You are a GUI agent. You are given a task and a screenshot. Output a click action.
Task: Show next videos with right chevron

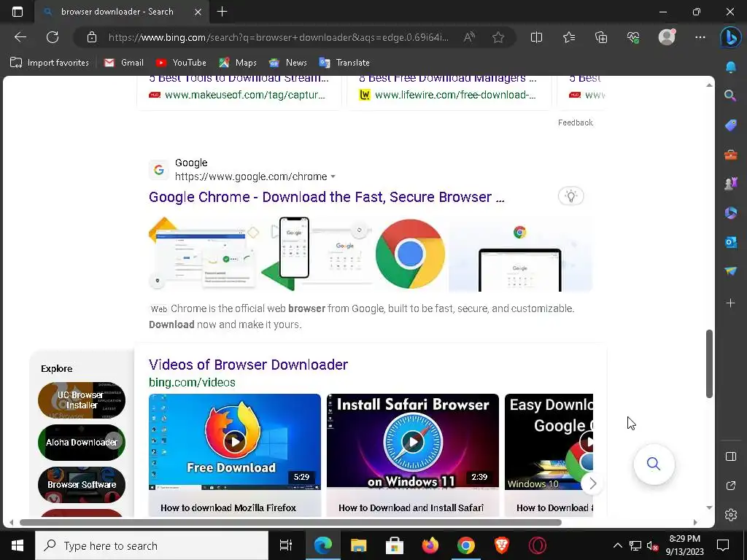(592, 484)
